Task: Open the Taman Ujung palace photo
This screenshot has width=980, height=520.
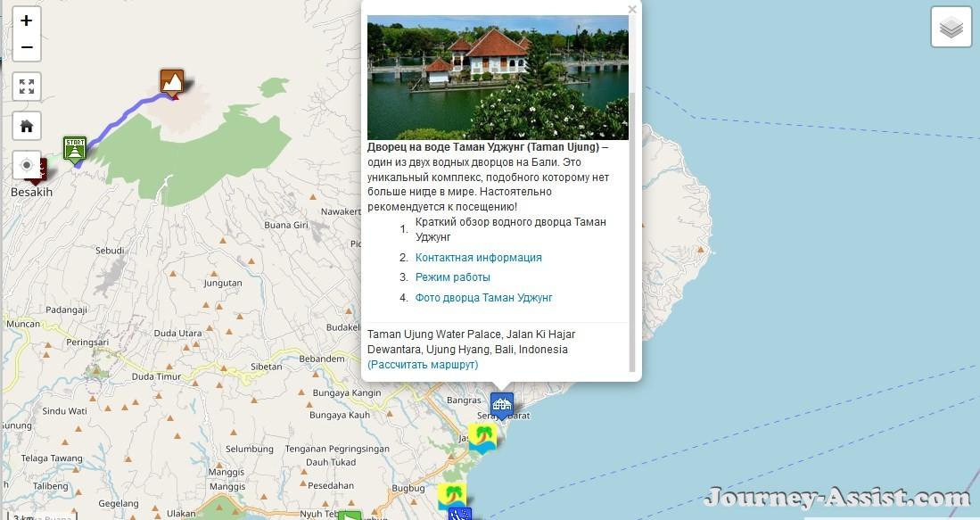Action: pyautogui.click(x=498, y=78)
